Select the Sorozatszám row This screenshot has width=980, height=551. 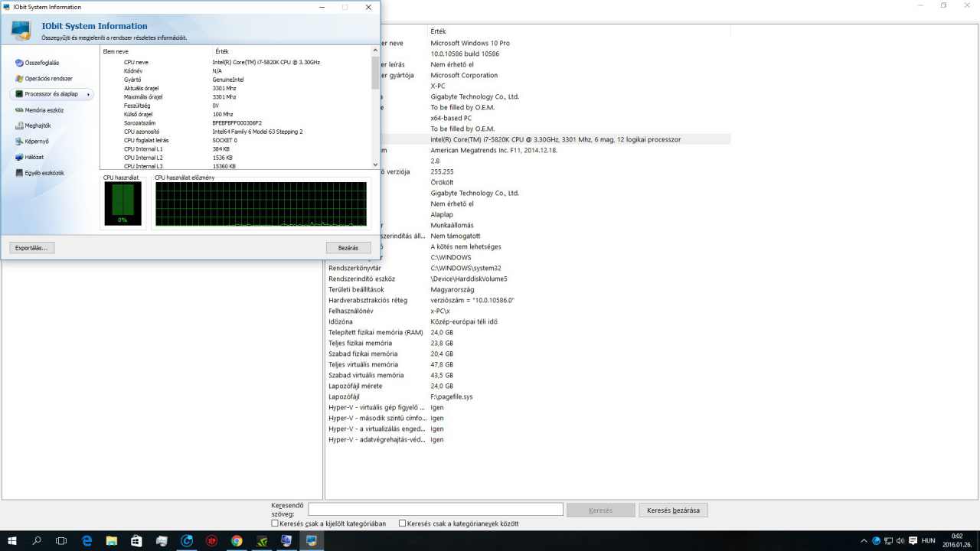tap(235, 122)
